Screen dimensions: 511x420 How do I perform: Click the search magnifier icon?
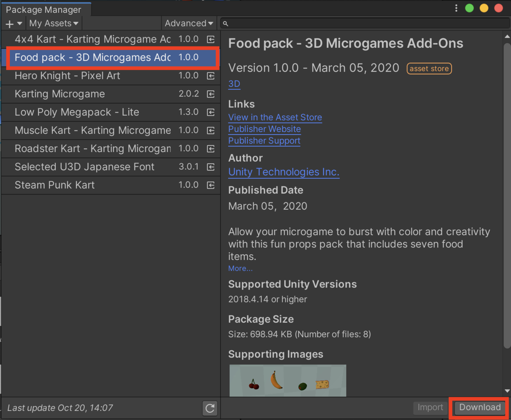[x=226, y=23]
